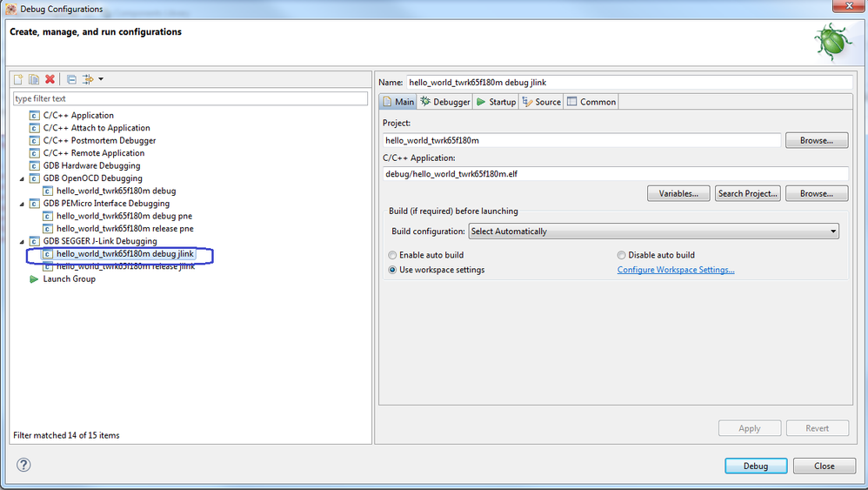The height and width of the screenshot is (490, 868).
Task: Collapse the GDB SEGGER J-Link Debugging node
Action: click(x=22, y=242)
